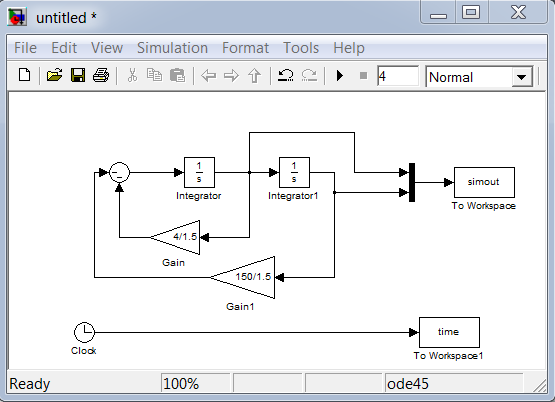Click the Print toolbar icon
The width and height of the screenshot is (555, 402).
point(101,75)
